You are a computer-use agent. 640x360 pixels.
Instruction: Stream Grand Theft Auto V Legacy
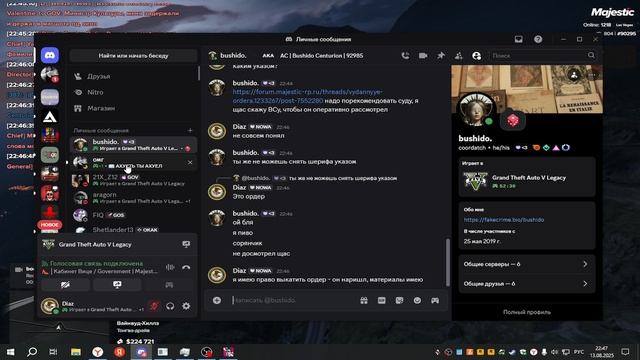(x=186, y=244)
